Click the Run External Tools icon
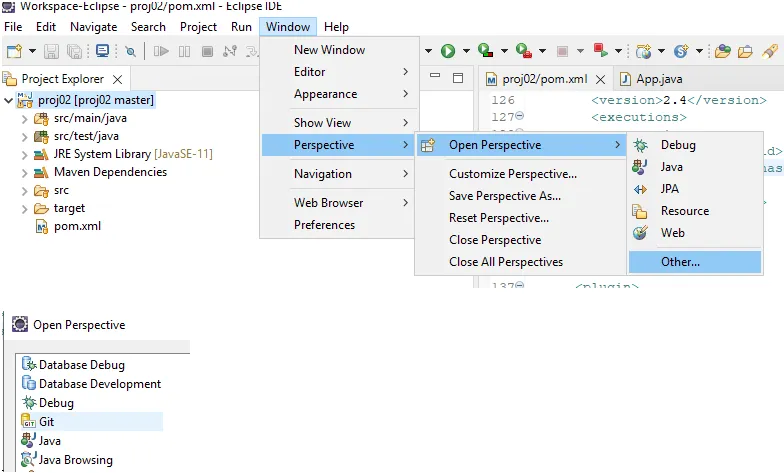Image resolution: width=784 pixels, height=473 pixels. [524, 50]
